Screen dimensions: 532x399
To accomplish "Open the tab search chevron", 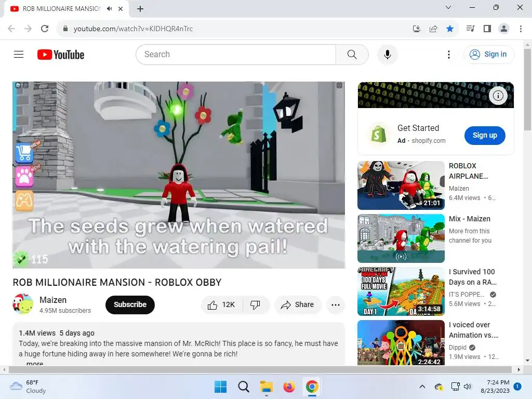I will coord(448,7).
